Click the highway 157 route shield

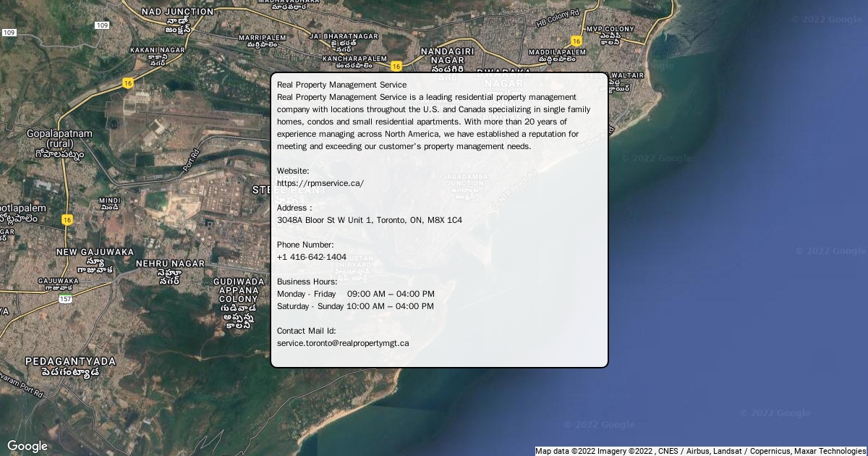point(66,299)
